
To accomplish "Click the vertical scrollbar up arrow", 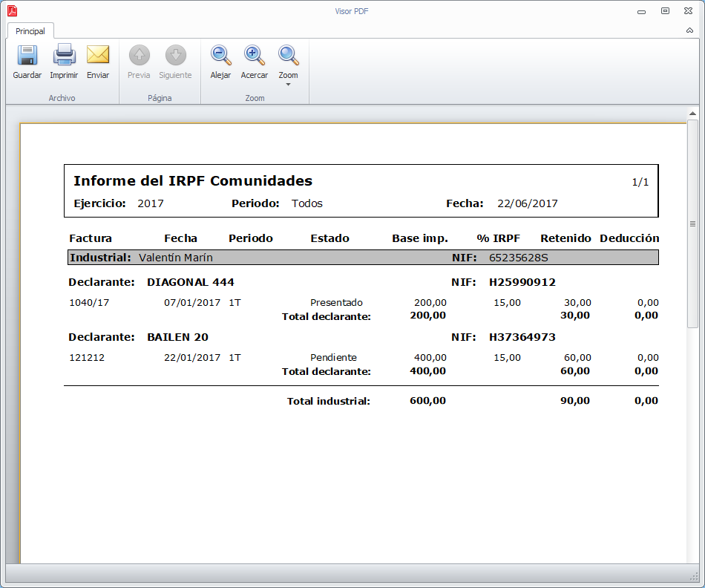I will click(x=692, y=114).
